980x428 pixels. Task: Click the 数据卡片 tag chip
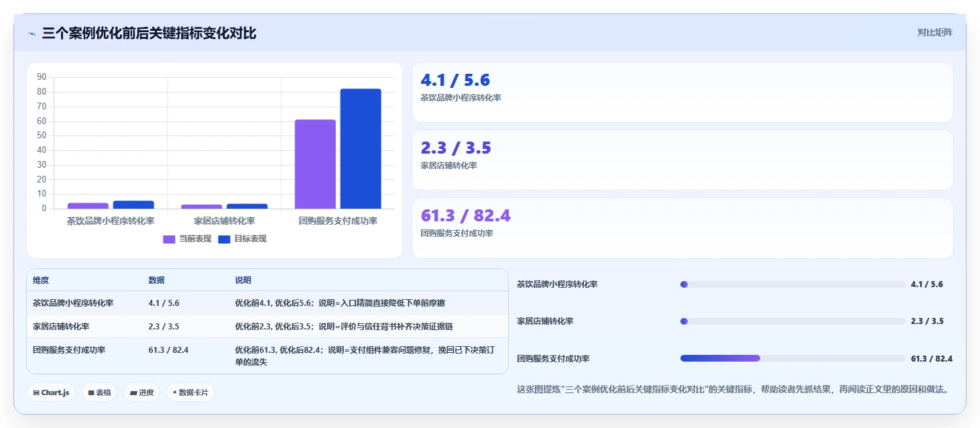click(x=190, y=392)
